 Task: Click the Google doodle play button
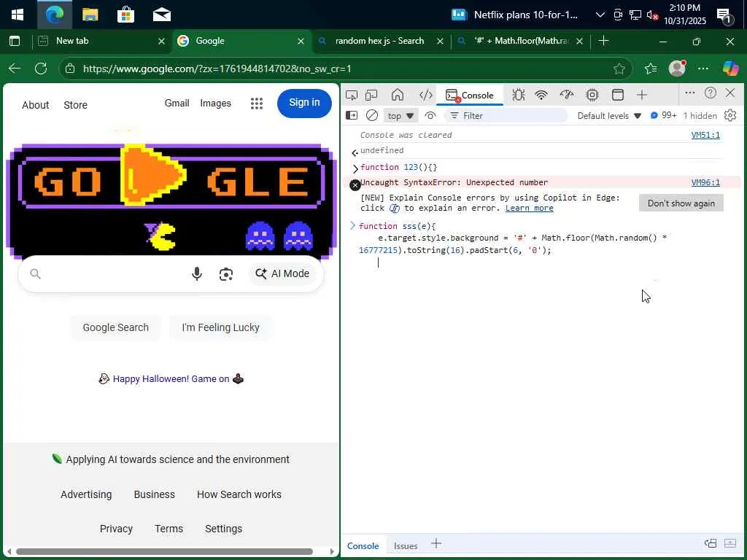[x=151, y=175]
